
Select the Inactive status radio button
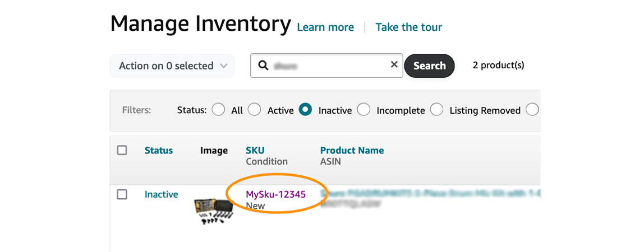[306, 110]
